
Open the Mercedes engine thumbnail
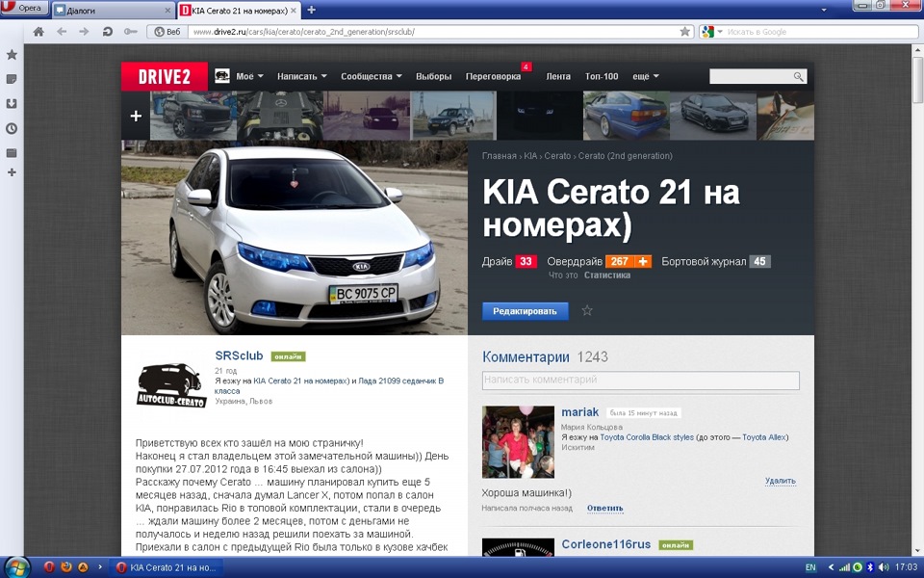pos(280,116)
